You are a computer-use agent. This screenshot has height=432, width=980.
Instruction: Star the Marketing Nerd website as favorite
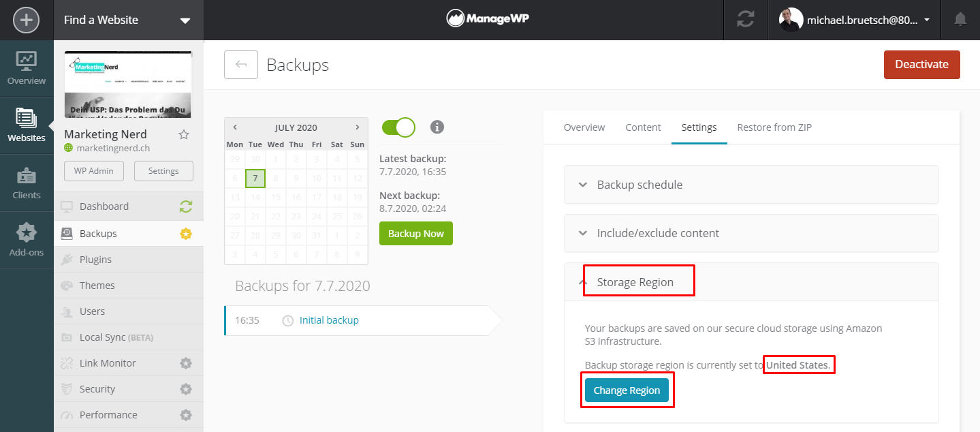click(184, 134)
